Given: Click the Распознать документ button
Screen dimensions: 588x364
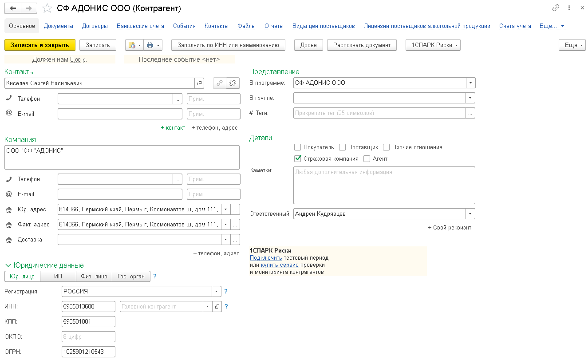Looking at the screenshot, I should coord(362,45).
